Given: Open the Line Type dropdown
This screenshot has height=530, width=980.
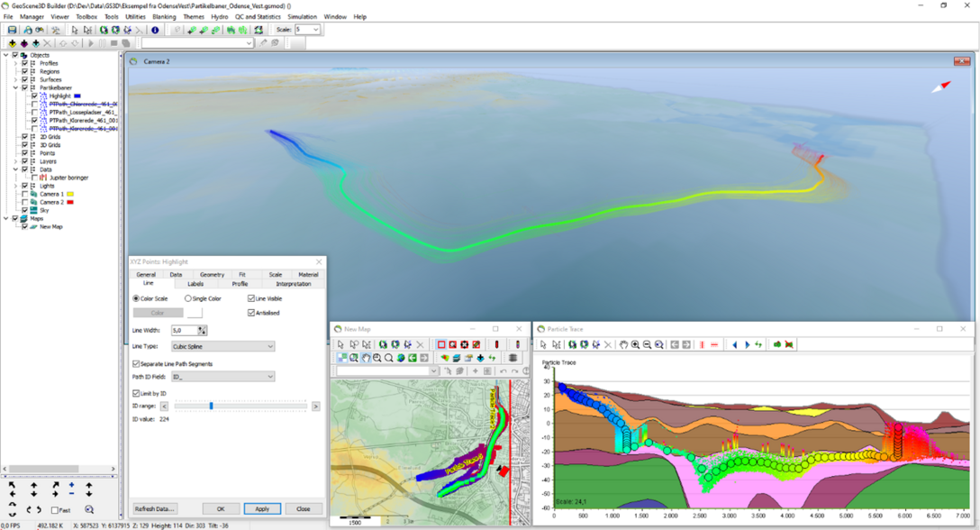Looking at the screenshot, I should click(222, 347).
